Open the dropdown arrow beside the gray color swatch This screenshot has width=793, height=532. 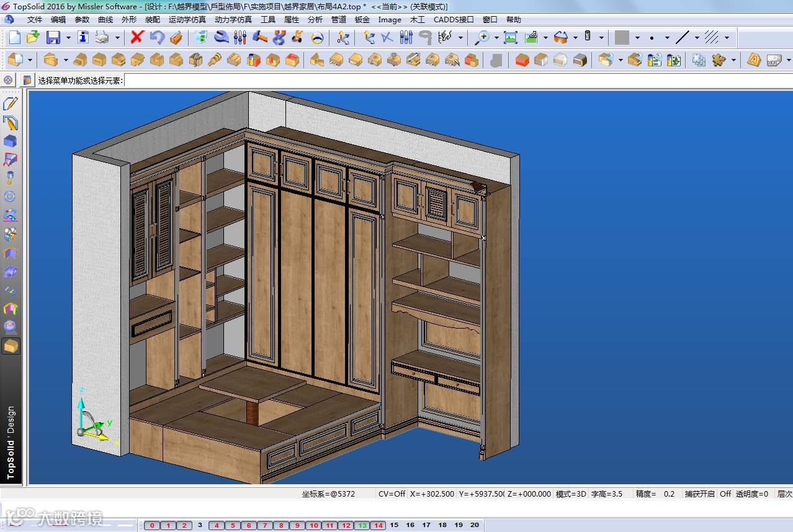[637, 38]
